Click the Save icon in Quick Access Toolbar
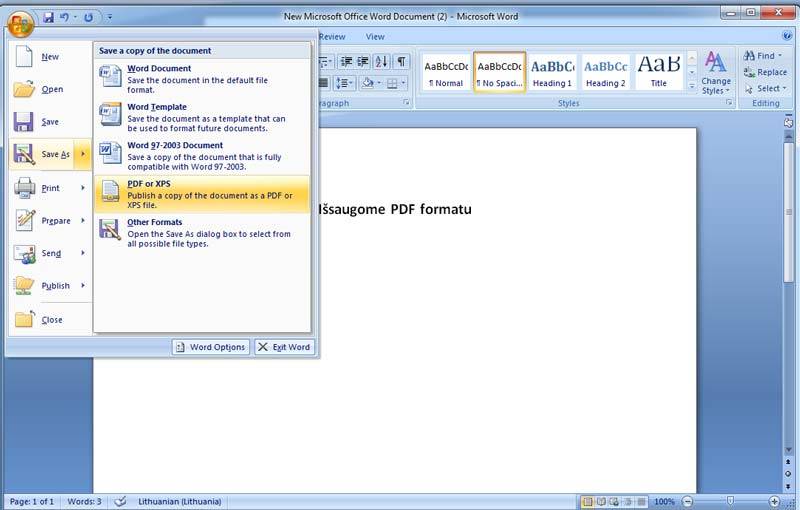The height and width of the screenshot is (510, 800). point(48,17)
